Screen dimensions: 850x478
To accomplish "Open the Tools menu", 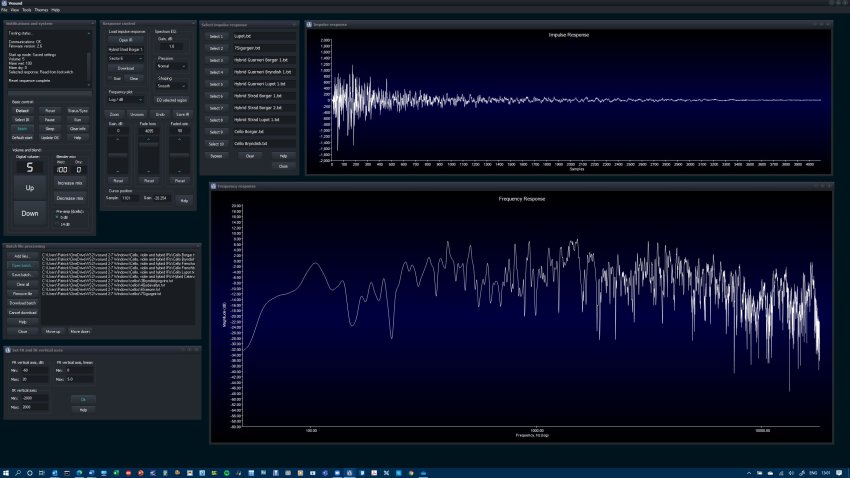I will coord(27,9).
